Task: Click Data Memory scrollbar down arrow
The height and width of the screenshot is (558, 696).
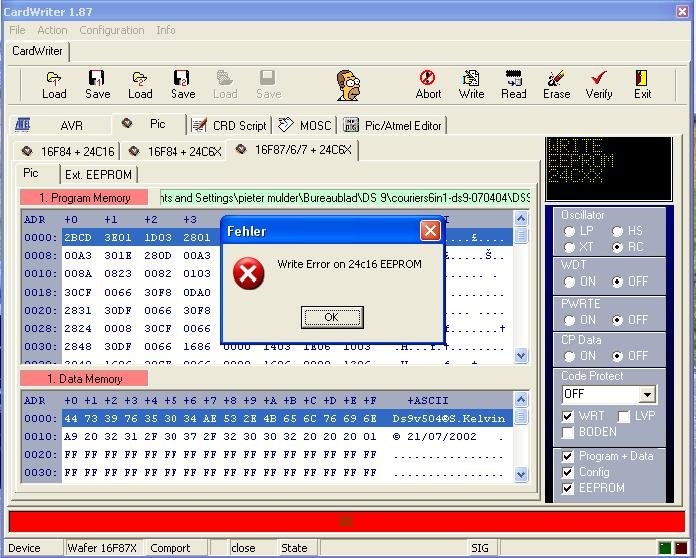Action: pos(521,475)
